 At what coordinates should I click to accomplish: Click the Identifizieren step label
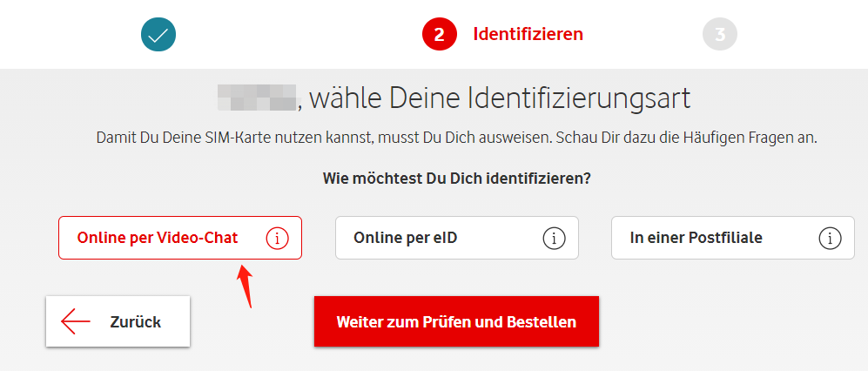coord(528,34)
